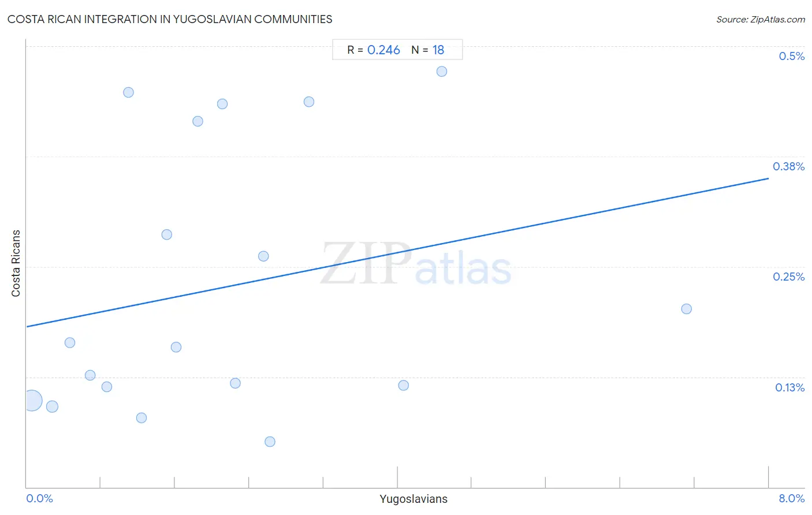Viewport: 812px width, 515px height.
Task: Select the lowest data point on the chart
Action: click(270, 442)
